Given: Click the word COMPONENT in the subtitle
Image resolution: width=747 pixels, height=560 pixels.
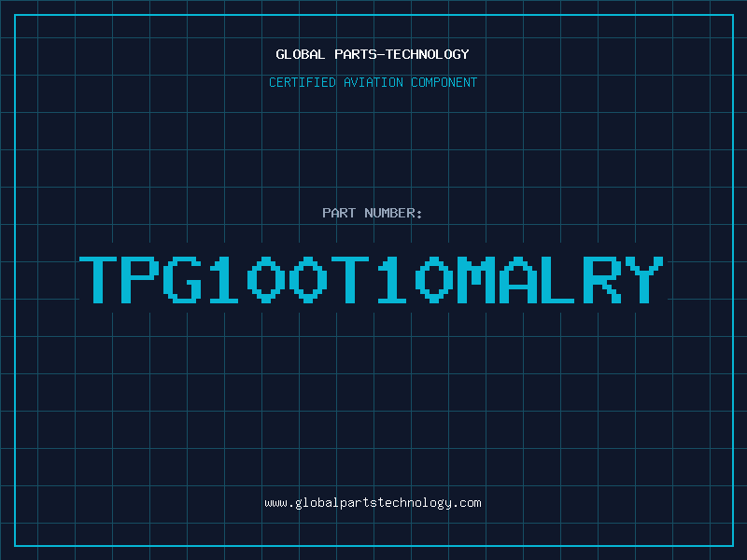Looking at the screenshot, I should point(444,82).
